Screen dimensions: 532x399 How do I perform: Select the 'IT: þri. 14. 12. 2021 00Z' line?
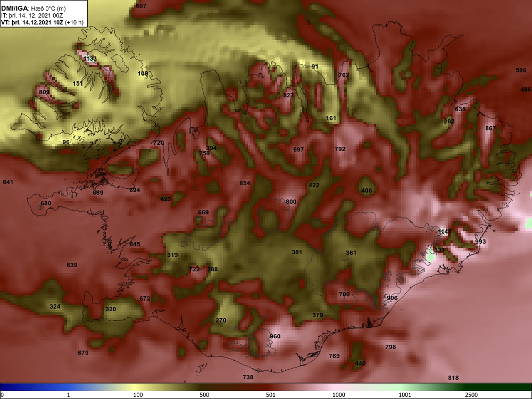tap(32, 15)
